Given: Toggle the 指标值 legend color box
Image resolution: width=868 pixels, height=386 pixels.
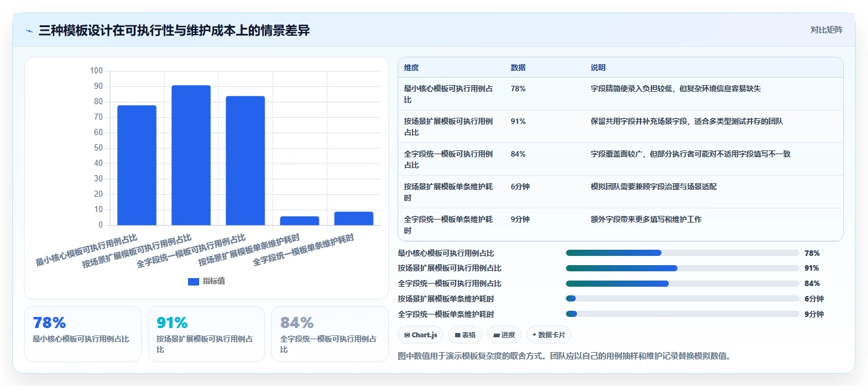Looking at the screenshot, I should click(194, 281).
